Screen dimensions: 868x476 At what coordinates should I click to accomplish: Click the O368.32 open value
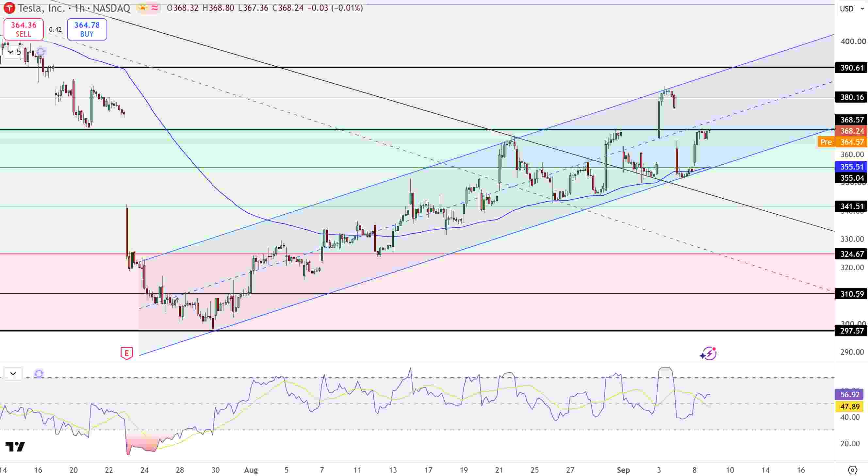point(183,8)
